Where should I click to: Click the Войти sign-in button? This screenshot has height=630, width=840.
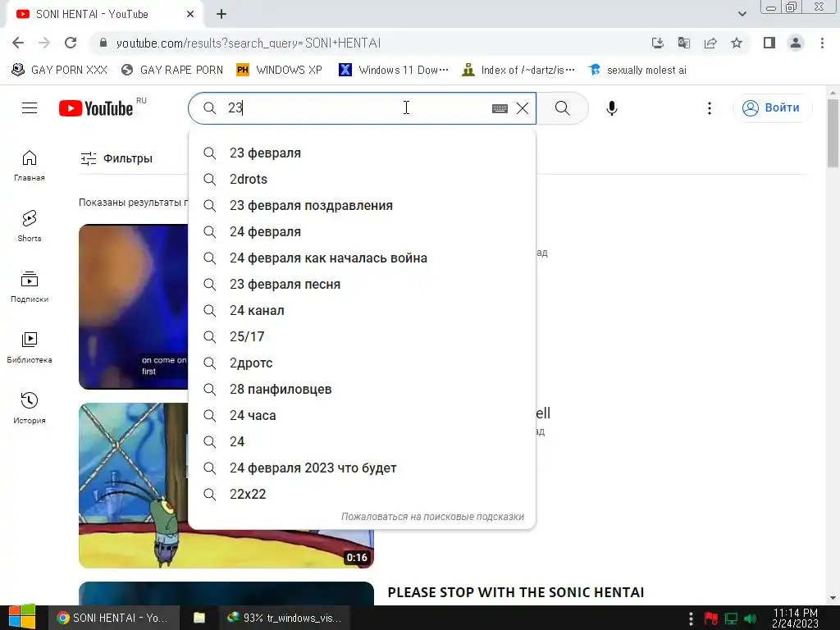pyautogui.click(x=772, y=108)
